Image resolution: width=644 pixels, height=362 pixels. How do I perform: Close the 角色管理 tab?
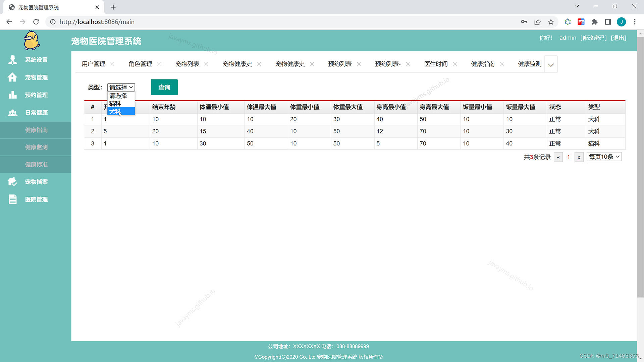click(159, 64)
